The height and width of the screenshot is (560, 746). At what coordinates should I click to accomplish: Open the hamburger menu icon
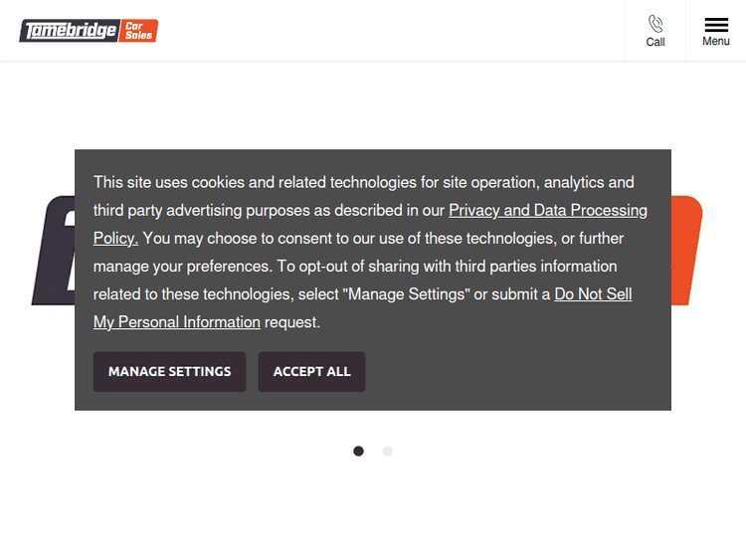click(716, 24)
